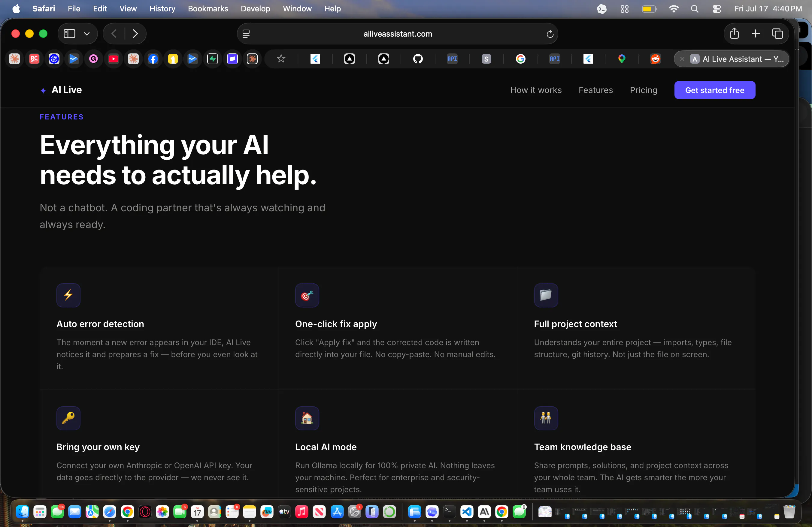Open the Google favorite
The width and height of the screenshot is (812, 527).
tap(521, 59)
